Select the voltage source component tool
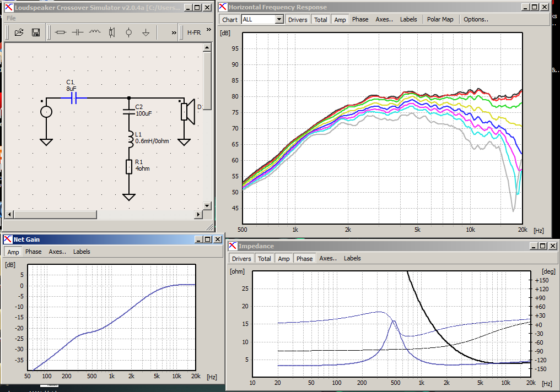The height and width of the screenshot is (392, 560). tap(129, 32)
